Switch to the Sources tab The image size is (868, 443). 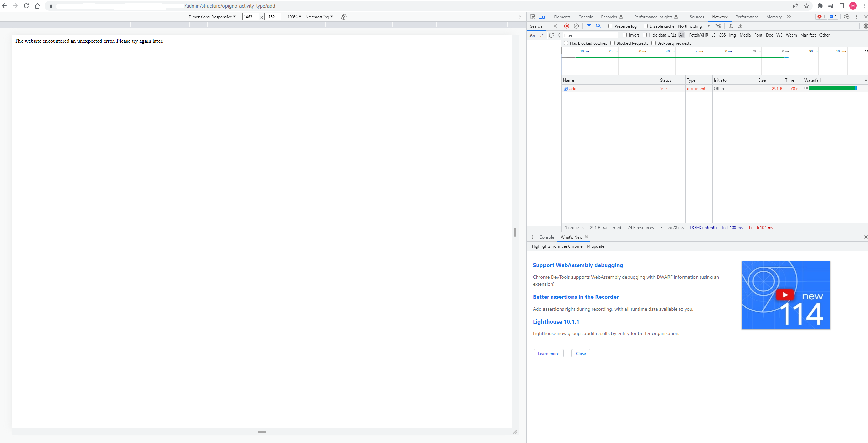tap(697, 17)
